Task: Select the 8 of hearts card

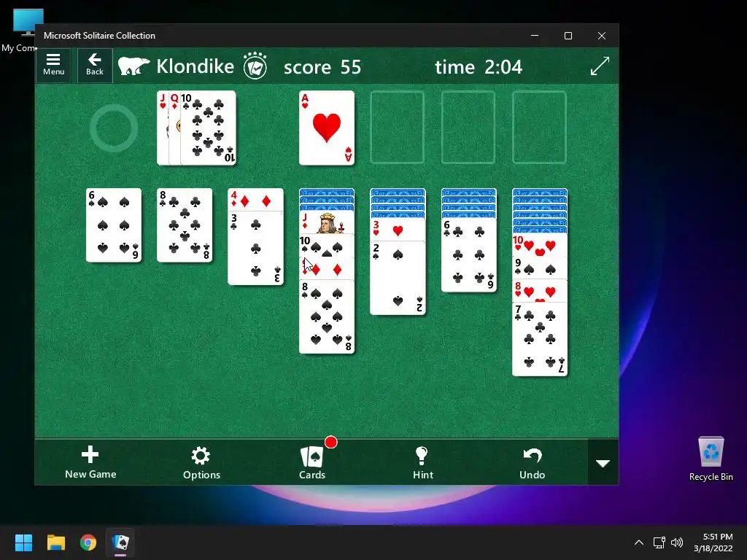Action: pyautogui.click(x=540, y=290)
